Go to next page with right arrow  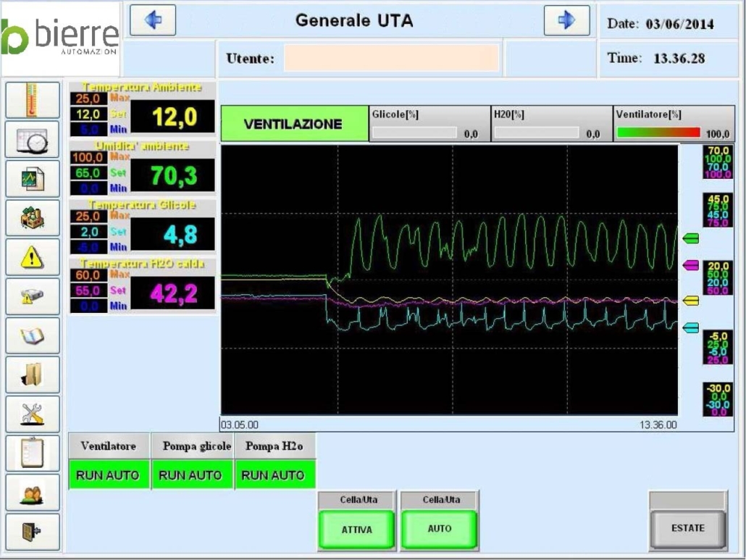(566, 21)
